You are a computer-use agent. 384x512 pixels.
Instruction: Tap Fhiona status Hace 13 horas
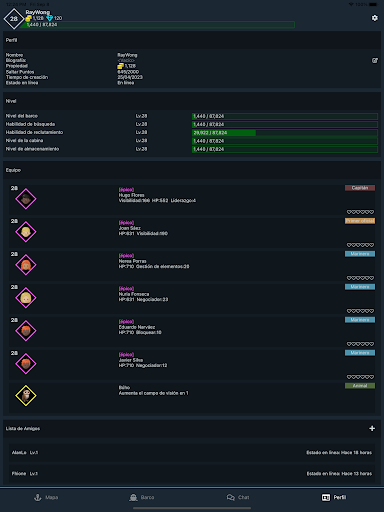[x=339, y=474]
